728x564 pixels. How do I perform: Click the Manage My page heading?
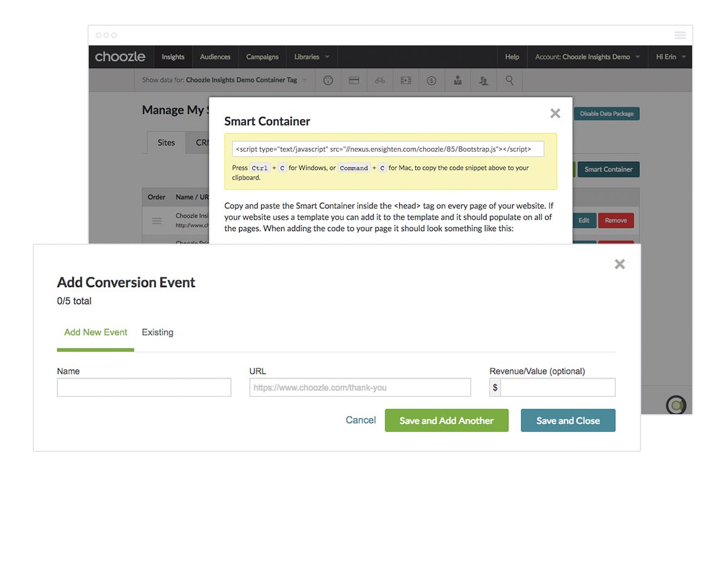(x=174, y=110)
